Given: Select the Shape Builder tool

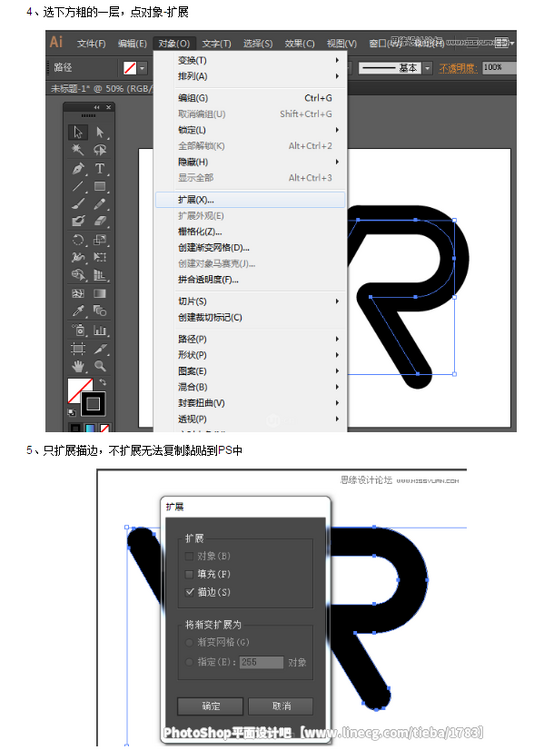Looking at the screenshot, I should [78, 275].
